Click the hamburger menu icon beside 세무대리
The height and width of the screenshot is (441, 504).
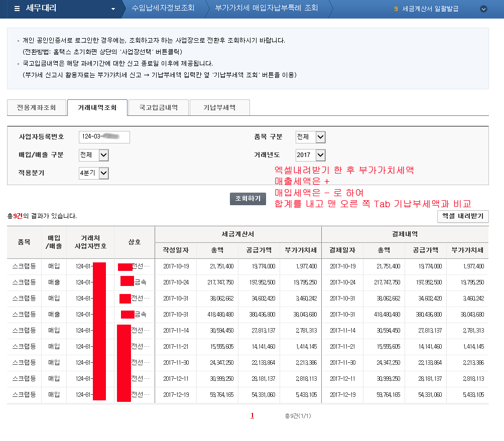tap(17, 9)
